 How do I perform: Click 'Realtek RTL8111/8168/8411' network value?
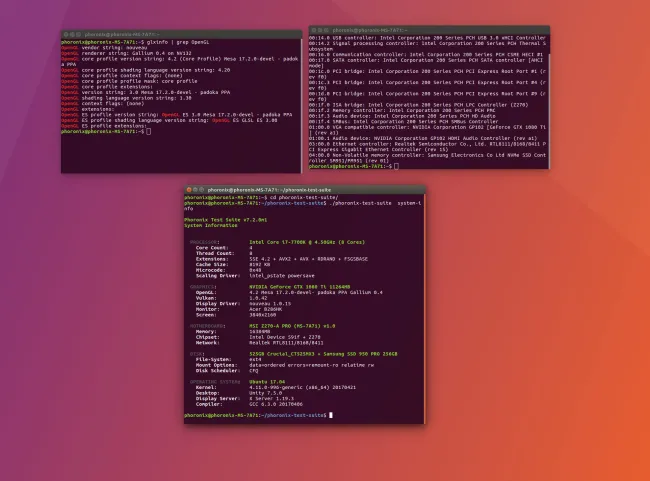pos(286,343)
